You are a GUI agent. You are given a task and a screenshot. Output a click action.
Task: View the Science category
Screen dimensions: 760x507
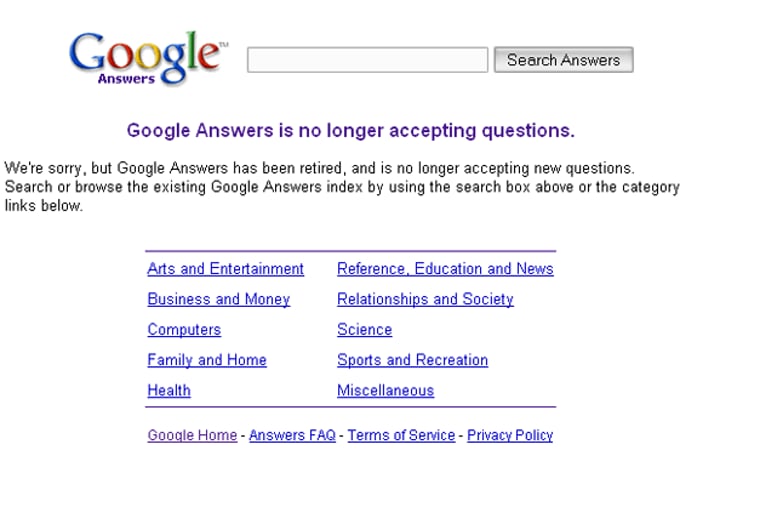(x=364, y=330)
